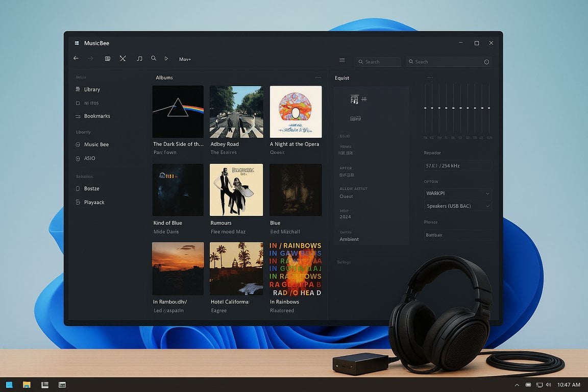Viewport: 588px width, 392px height.
Task: Open A Night at the Opera cover
Action: point(296,112)
